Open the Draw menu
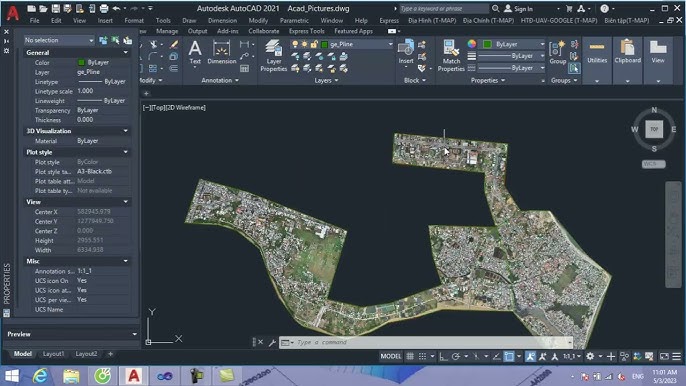The height and width of the screenshot is (386, 686). [189, 21]
